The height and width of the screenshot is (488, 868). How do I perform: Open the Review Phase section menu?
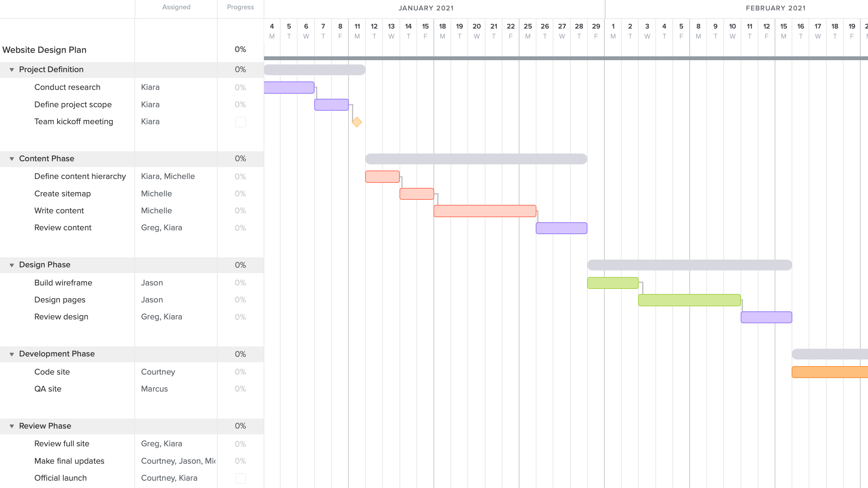(12, 426)
